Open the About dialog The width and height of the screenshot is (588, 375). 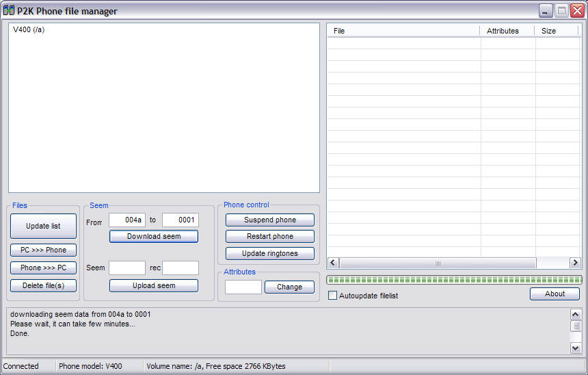click(554, 294)
